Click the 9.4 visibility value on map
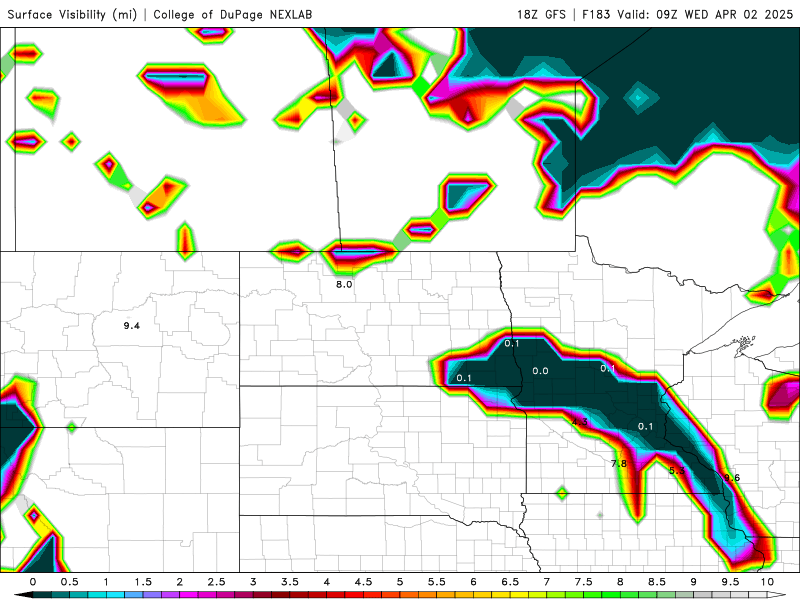This screenshot has height=600, width=800. click(x=132, y=326)
